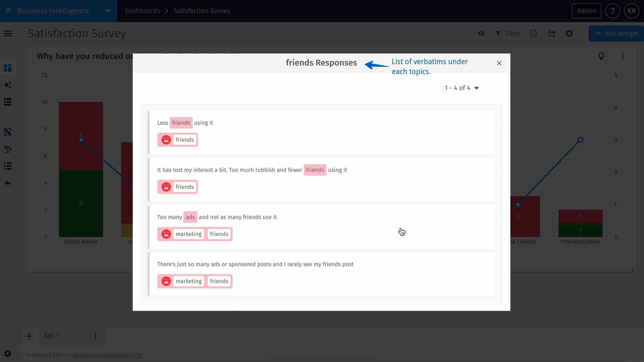Open the comparison scales icon in sidebar
Screen dimensions: 644x362
8,149
